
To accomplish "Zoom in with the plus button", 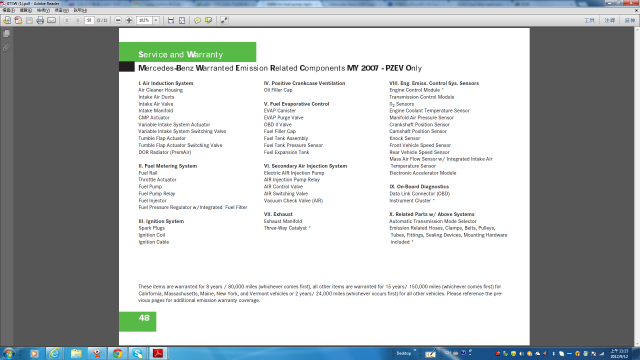I will point(129,20).
